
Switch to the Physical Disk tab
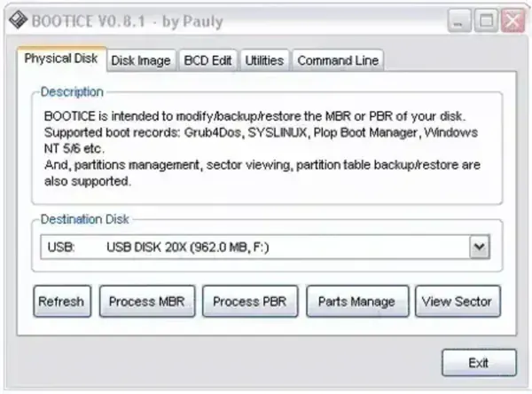pos(60,59)
